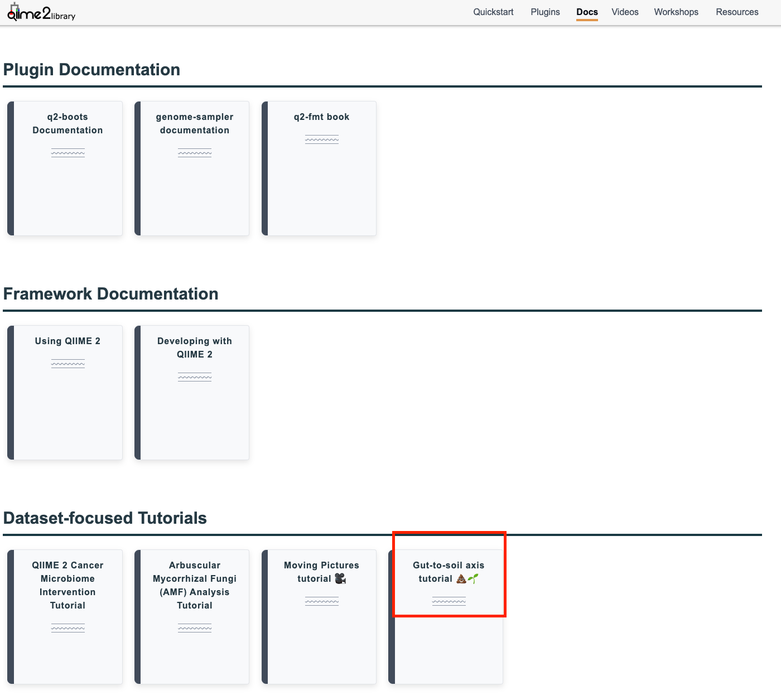Viewport: 781px width, 700px height.
Task: Click the Plugin Documentation heading
Action: pos(91,70)
